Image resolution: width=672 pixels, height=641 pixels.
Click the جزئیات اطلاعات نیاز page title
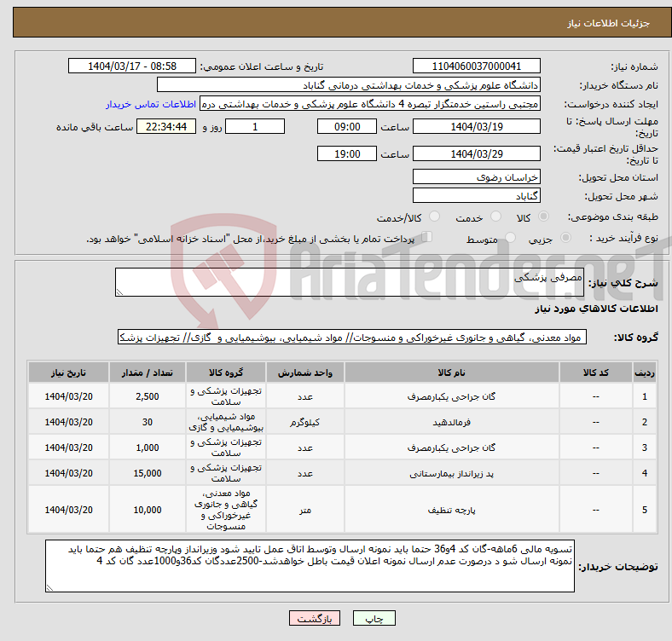pos(609,23)
